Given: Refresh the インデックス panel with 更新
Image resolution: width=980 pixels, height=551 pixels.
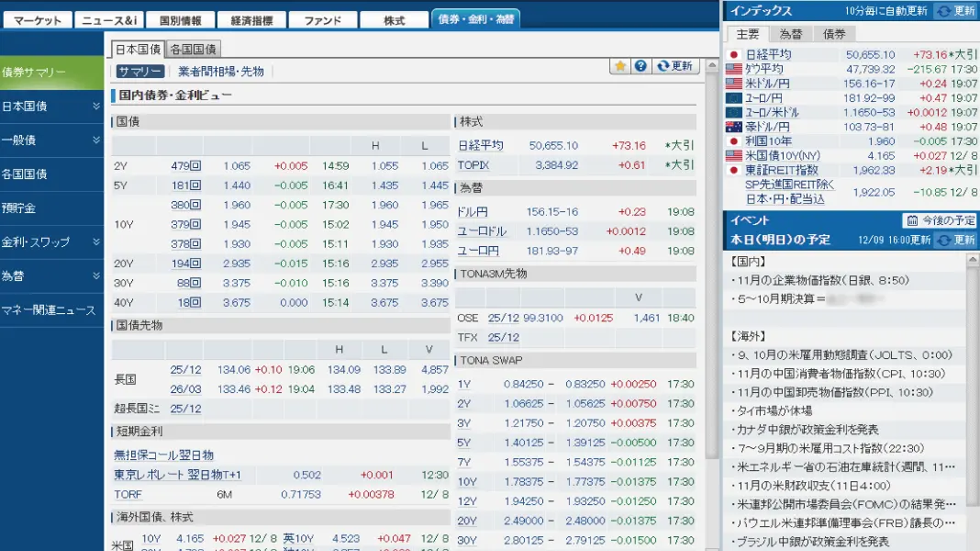Looking at the screenshot, I should click(x=956, y=11).
